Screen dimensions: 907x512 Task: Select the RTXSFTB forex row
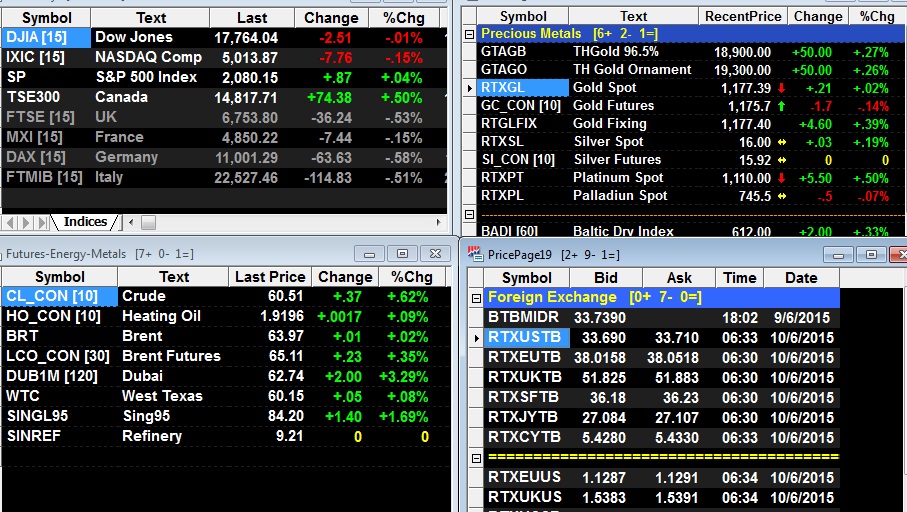(x=662, y=397)
